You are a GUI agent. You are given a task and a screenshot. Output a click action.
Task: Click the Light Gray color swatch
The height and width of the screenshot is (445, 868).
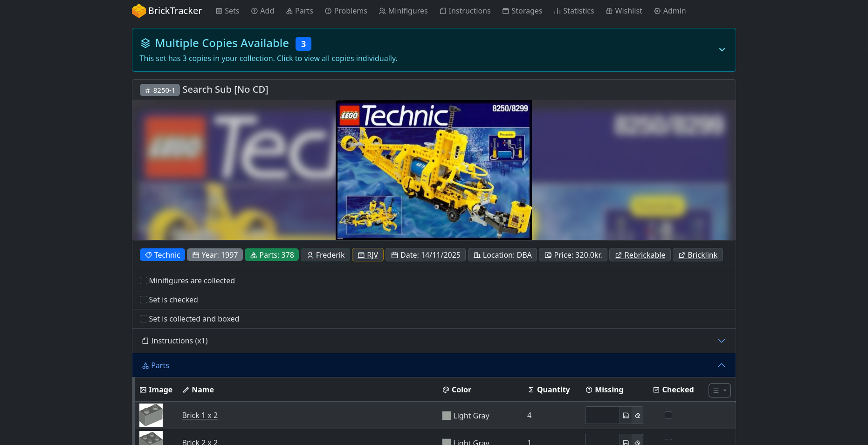447,416
